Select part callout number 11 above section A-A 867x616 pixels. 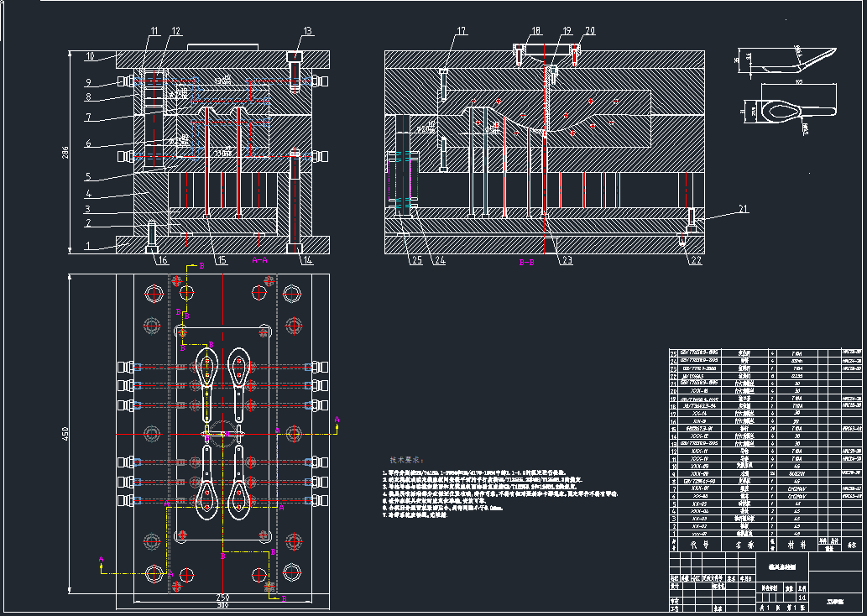154,31
